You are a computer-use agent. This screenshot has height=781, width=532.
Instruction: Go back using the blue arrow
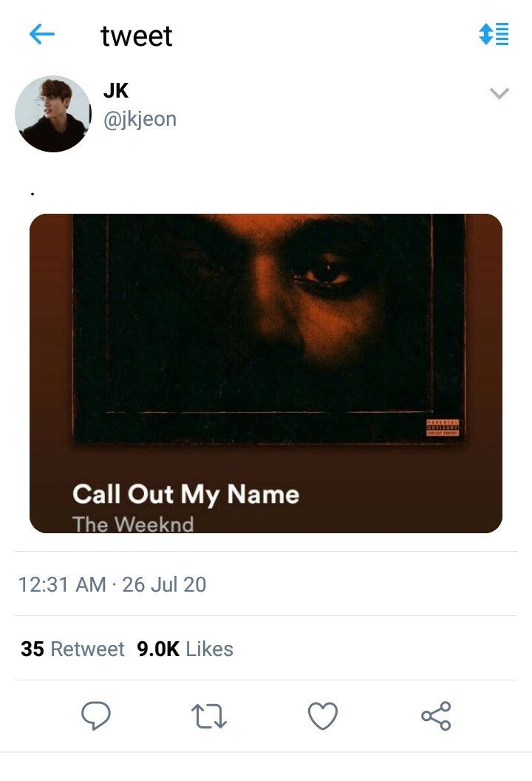coord(42,35)
